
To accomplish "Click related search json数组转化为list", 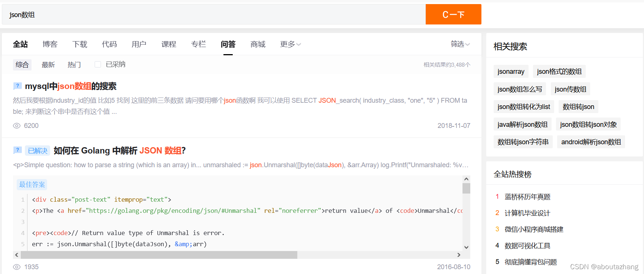I will [x=524, y=107].
